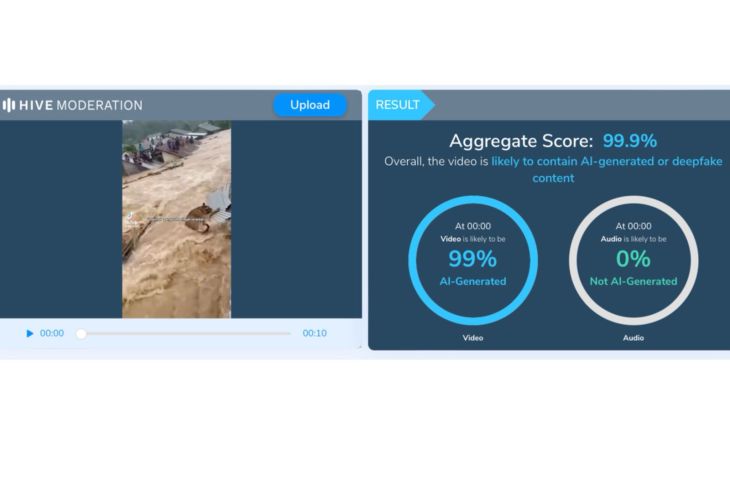Select the 0% audio score value

pyautogui.click(x=633, y=260)
